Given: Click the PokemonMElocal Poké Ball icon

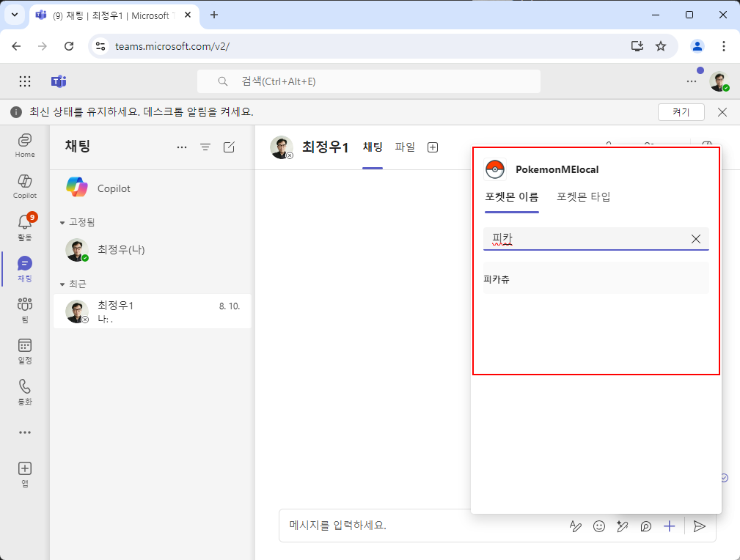Looking at the screenshot, I should [495, 169].
